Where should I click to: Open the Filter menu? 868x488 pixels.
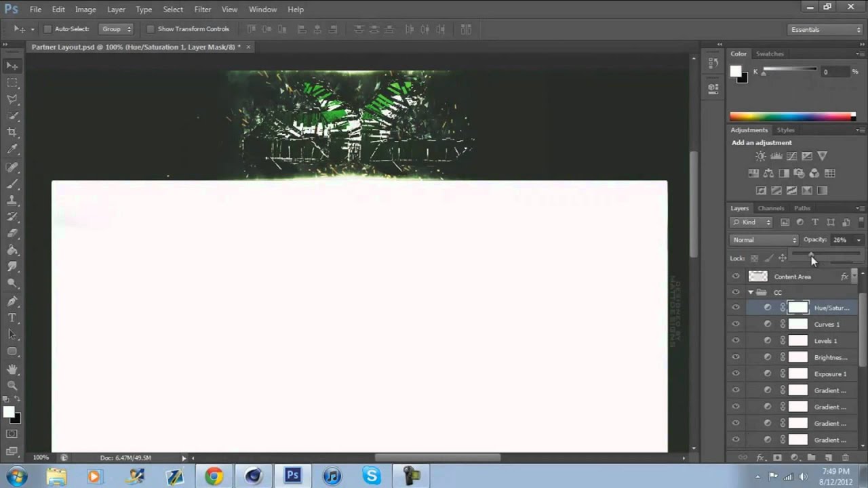(x=203, y=9)
